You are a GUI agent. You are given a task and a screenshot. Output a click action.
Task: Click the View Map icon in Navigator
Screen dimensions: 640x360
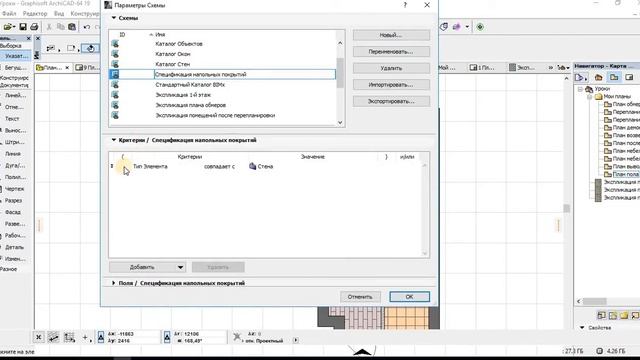point(614,77)
